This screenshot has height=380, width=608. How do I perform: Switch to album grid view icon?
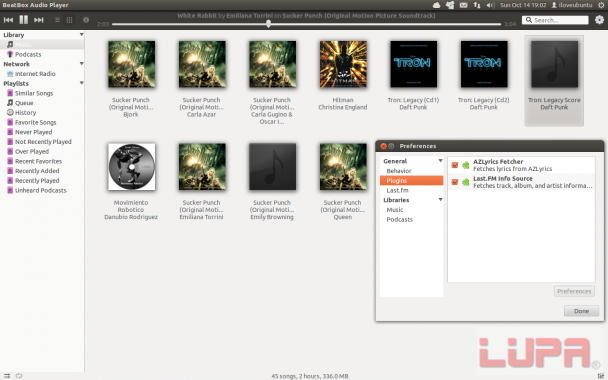point(69,20)
